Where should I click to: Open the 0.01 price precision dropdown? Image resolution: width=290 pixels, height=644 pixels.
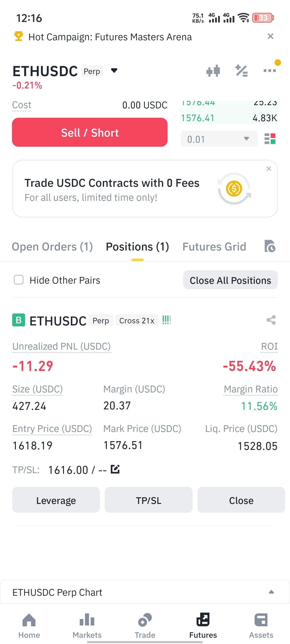219,139
